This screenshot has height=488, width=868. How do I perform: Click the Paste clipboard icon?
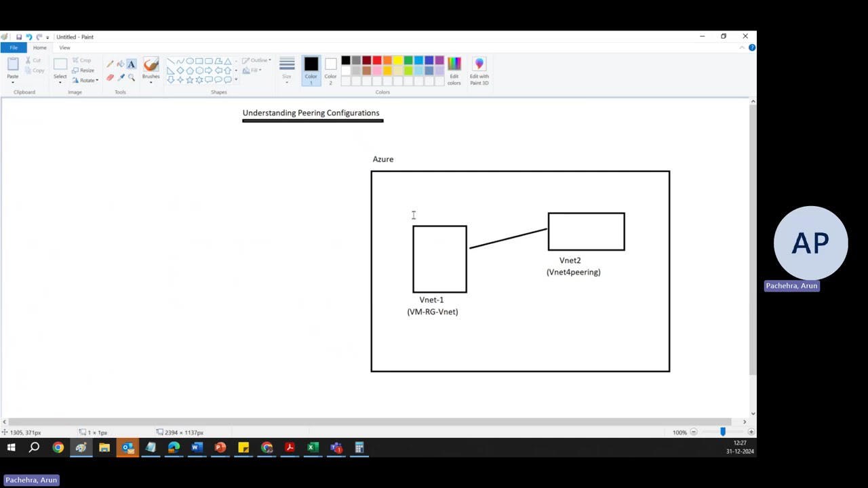coord(13,64)
